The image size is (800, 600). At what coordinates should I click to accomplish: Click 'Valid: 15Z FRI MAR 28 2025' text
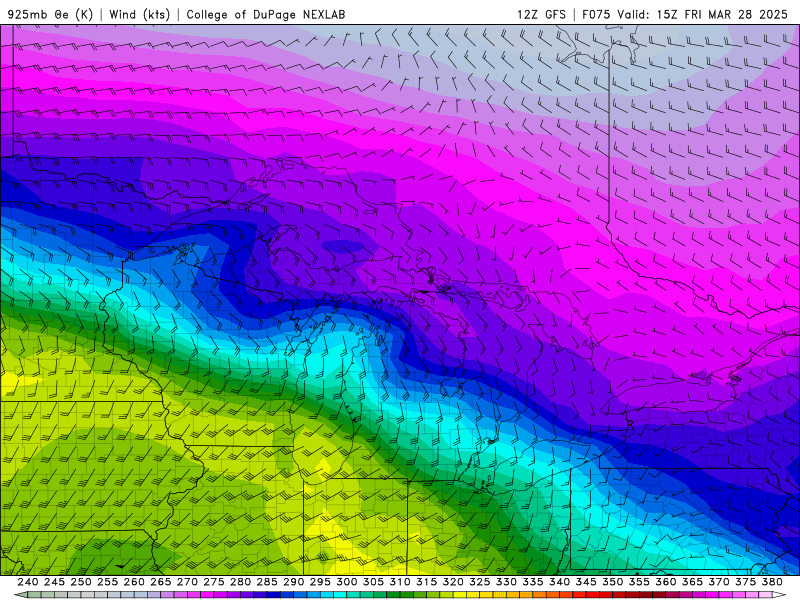coord(703,14)
